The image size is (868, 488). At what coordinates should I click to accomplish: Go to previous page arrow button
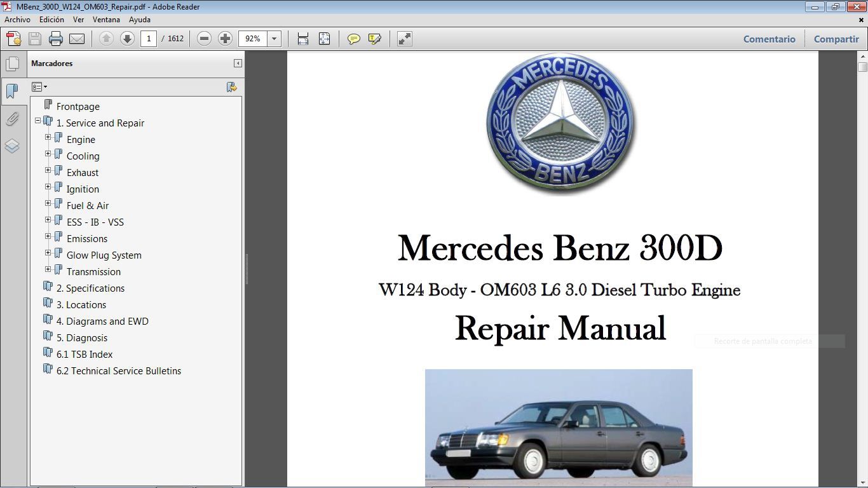[106, 39]
